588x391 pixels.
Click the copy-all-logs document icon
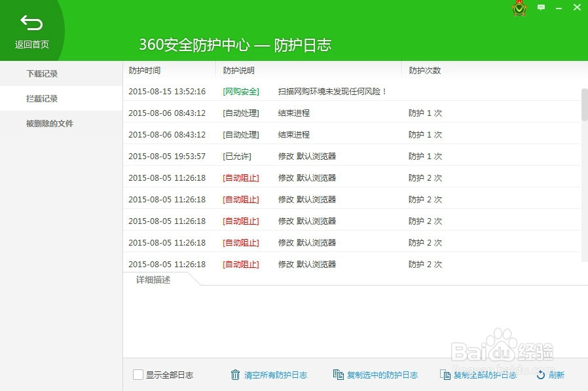pyautogui.click(x=445, y=375)
